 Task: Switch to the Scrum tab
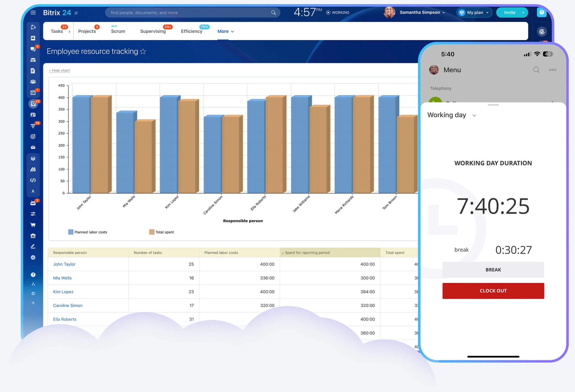118,31
